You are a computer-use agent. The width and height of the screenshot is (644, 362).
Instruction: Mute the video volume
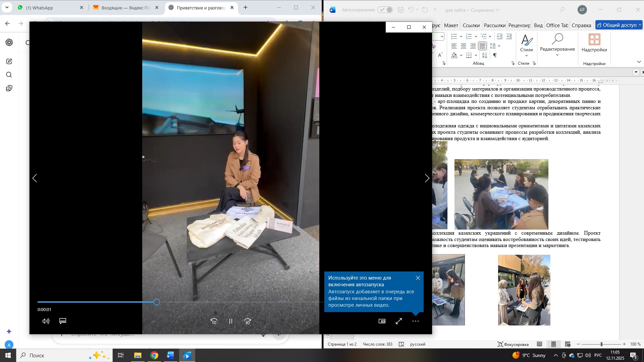[46, 321]
